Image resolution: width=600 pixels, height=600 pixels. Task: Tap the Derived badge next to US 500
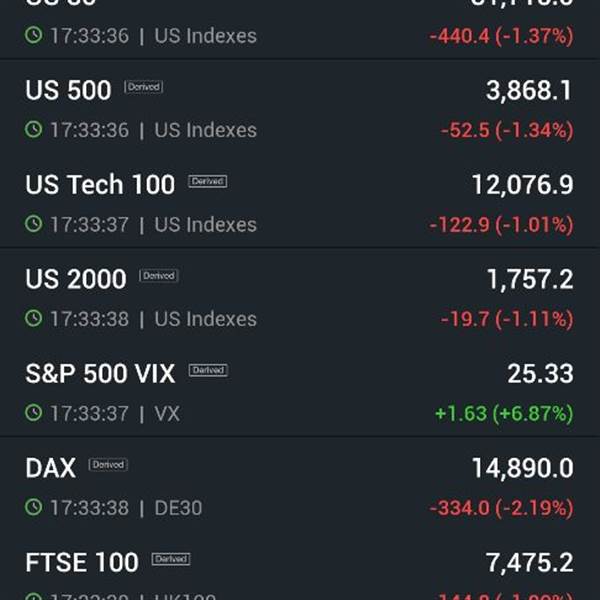143,87
